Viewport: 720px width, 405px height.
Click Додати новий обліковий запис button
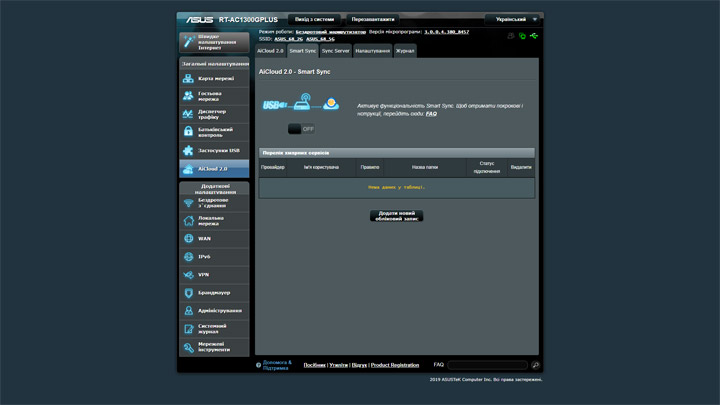396,216
